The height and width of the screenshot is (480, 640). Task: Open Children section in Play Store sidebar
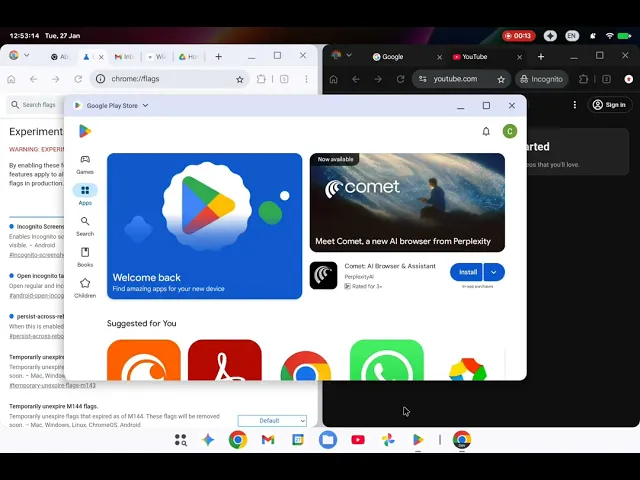tap(85, 288)
